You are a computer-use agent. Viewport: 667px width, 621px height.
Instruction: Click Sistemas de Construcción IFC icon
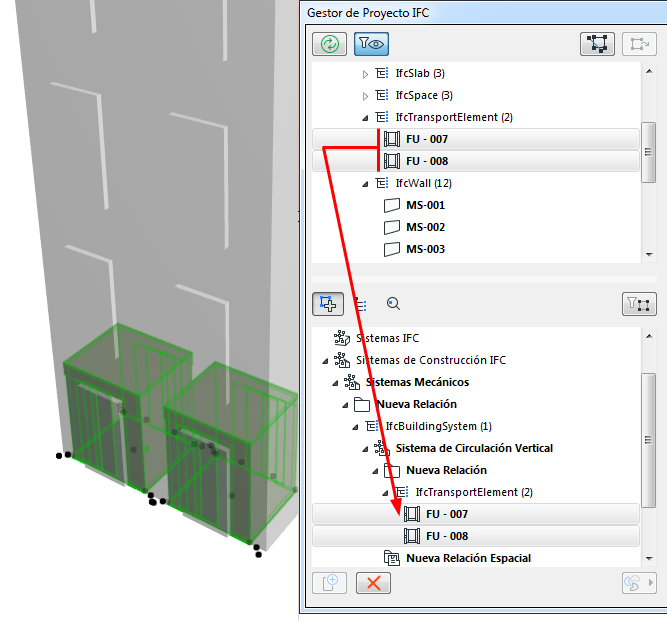point(342,360)
